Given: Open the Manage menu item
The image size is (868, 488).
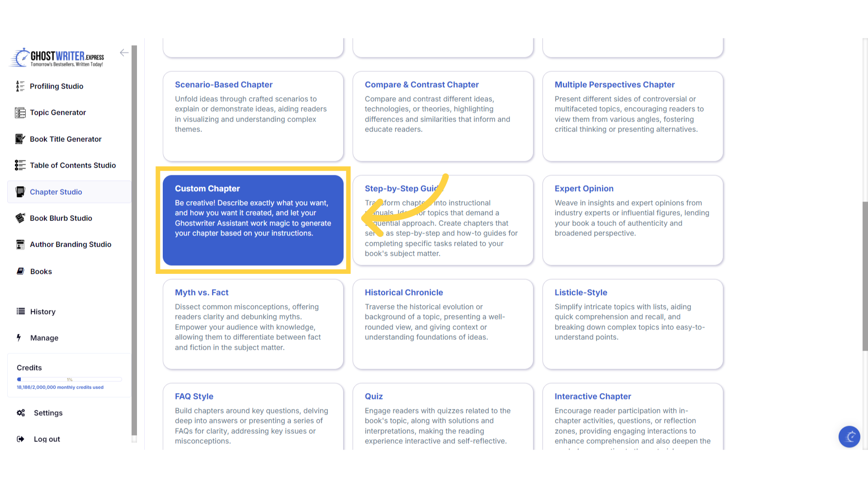Looking at the screenshot, I should pos(44,338).
